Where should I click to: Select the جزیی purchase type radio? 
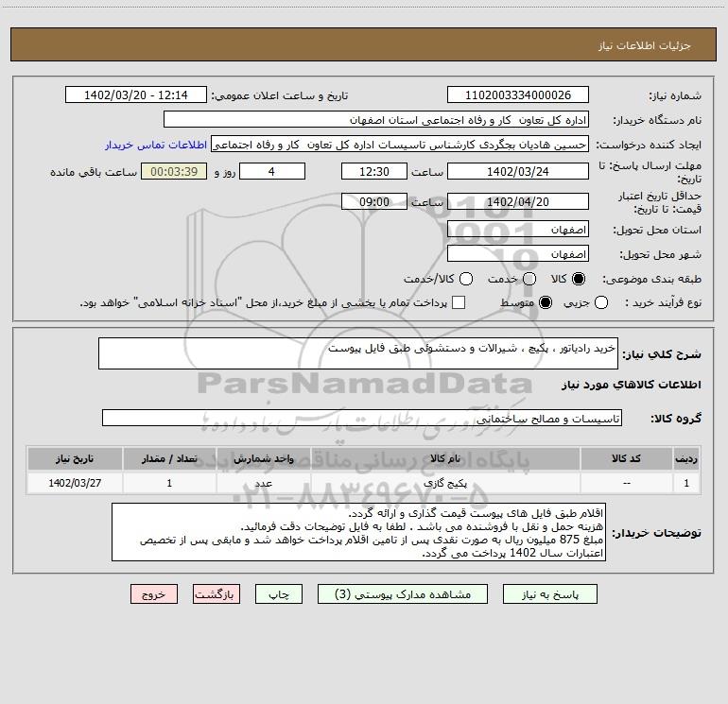pyautogui.click(x=601, y=302)
